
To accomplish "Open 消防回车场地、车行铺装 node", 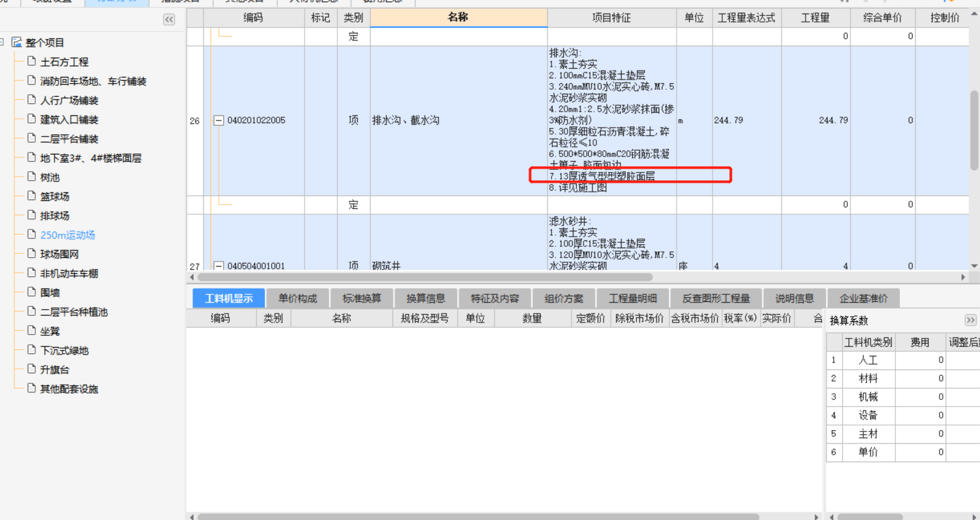I will click(93, 81).
